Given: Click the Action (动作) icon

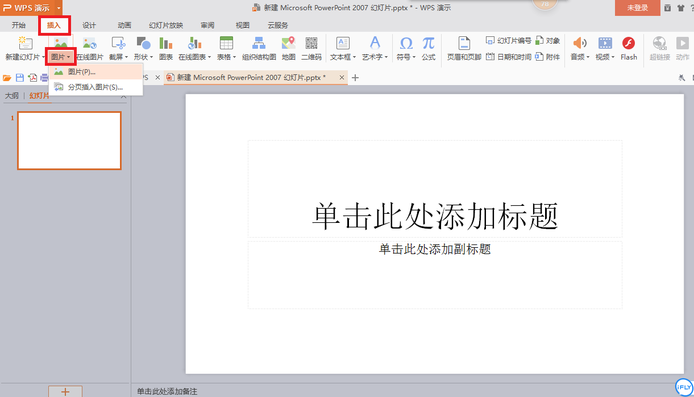Looking at the screenshot, I should [682, 43].
